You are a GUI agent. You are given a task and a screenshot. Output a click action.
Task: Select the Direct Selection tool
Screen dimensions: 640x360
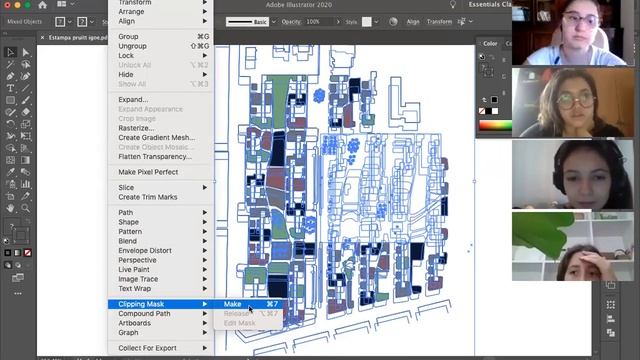pos(25,52)
